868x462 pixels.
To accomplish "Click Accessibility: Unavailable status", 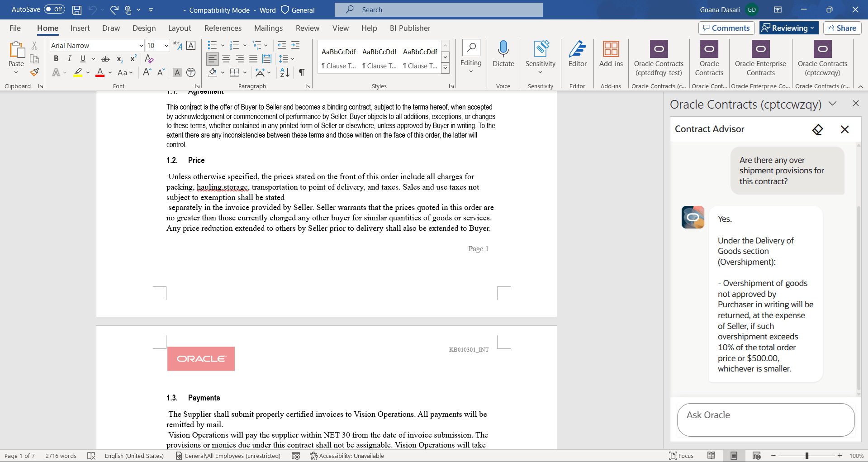I will point(347,456).
